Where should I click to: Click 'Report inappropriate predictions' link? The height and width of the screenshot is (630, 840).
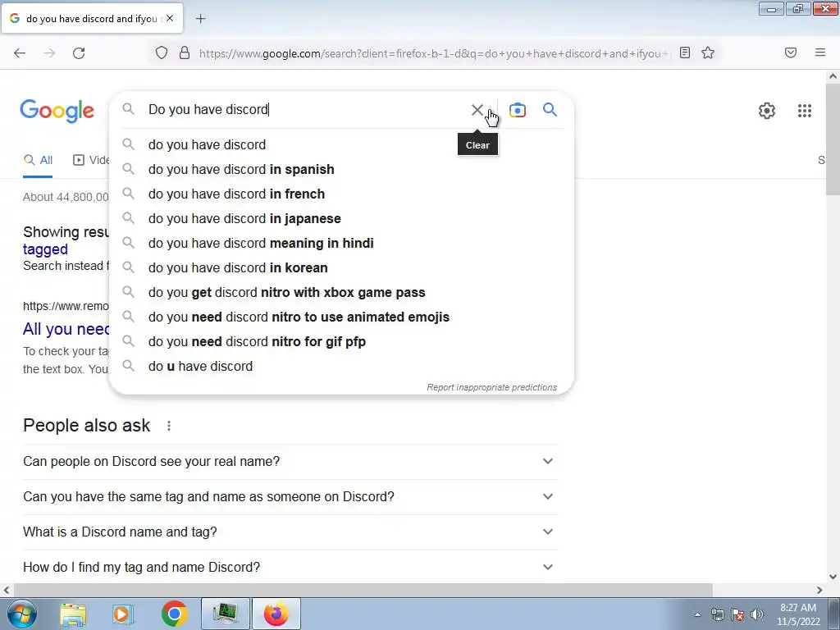[x=492, y=387]
